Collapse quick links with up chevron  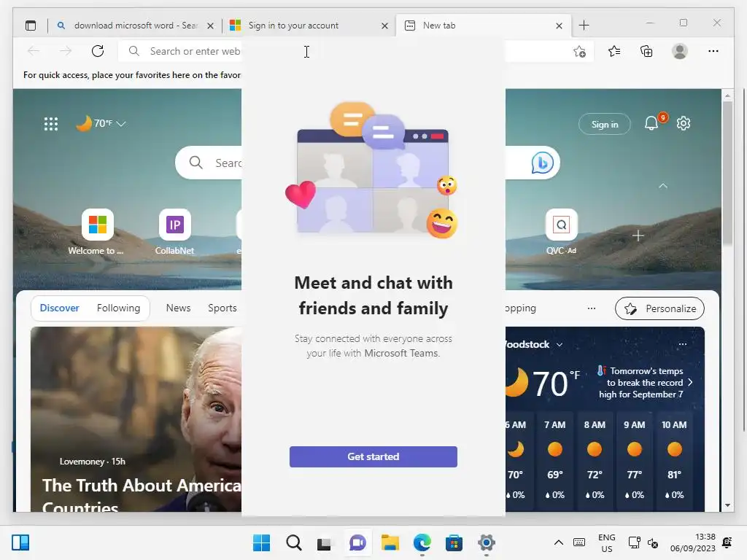662,186
